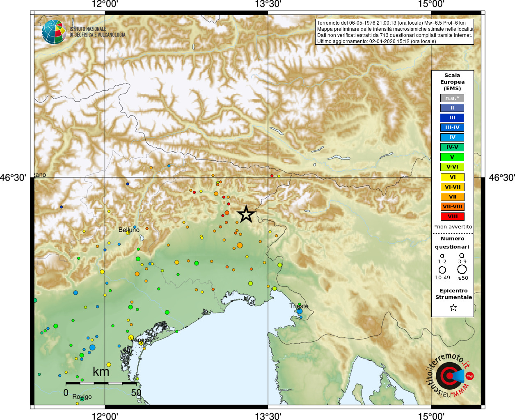Screen dimensions: 515x420
Task: Click the Belluno city label
Action: (x=129, y=230)
